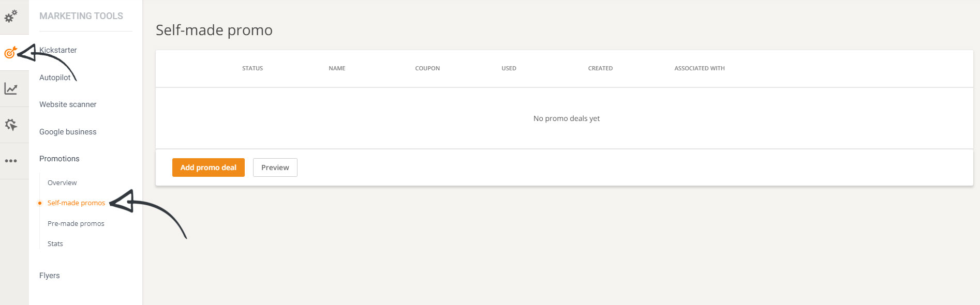
Task: Open the Flyers menu item
Action: [x=50, y=276]
